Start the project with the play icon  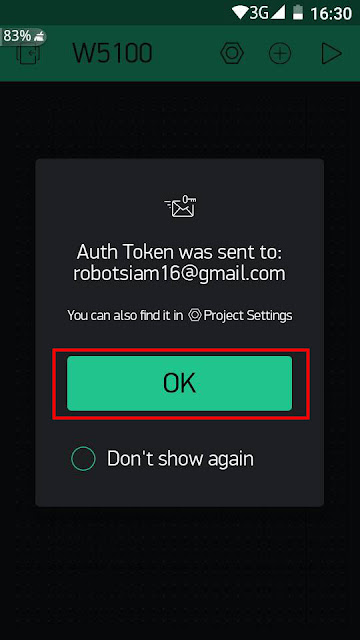pos(331,53)
